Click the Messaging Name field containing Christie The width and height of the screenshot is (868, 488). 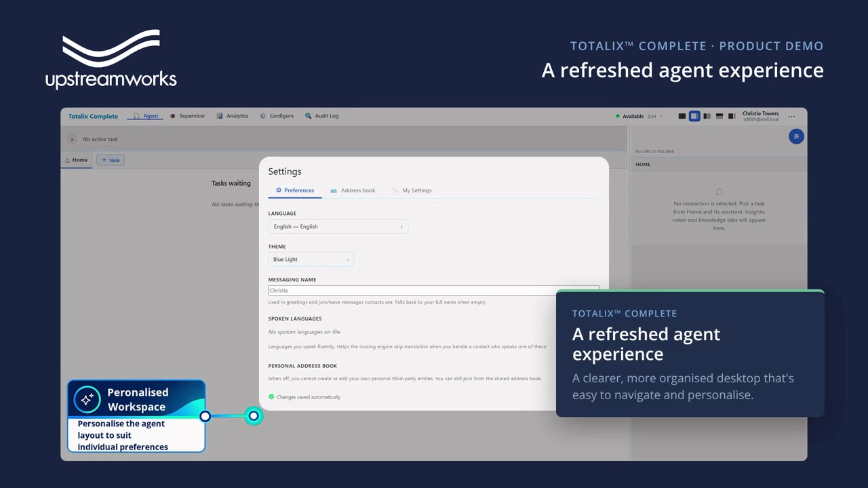click(x=434, y=290)
